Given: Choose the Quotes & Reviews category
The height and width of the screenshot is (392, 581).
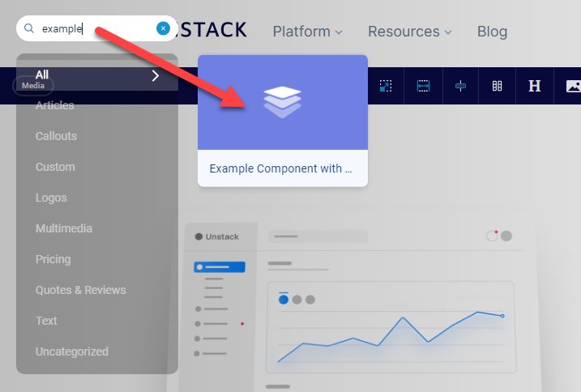Looking at the screenshot, I should (80, 290).
